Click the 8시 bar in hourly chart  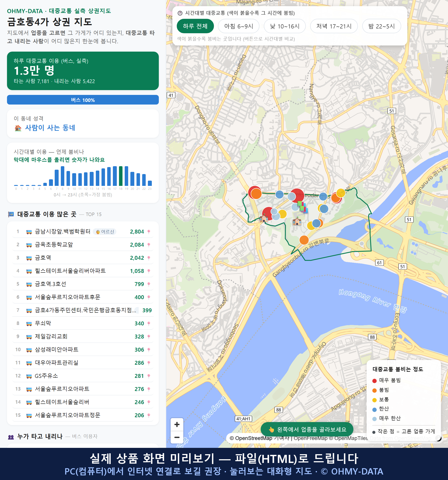point(63,176)
